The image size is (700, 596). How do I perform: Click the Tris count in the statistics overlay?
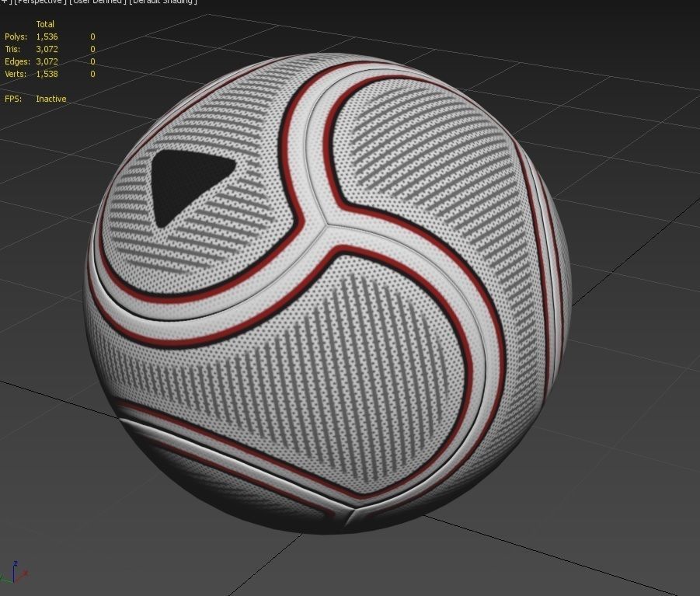(x=45, y=48)
